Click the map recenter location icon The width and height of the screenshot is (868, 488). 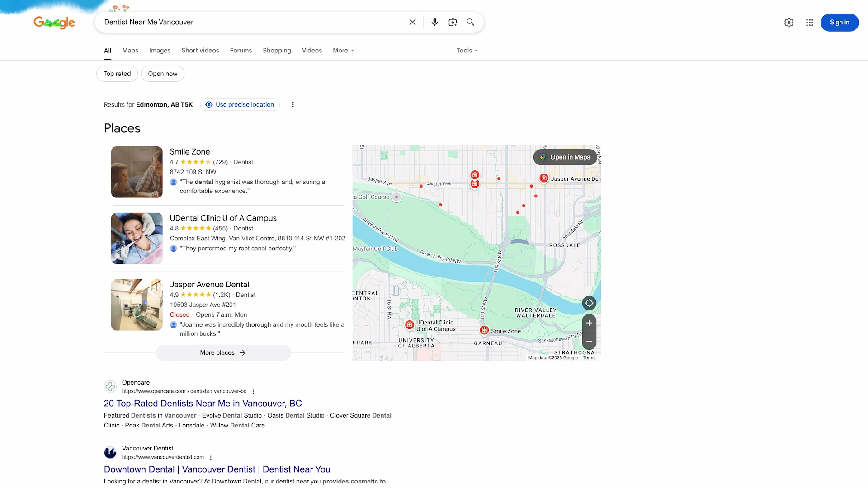click(x=589, y=303)
